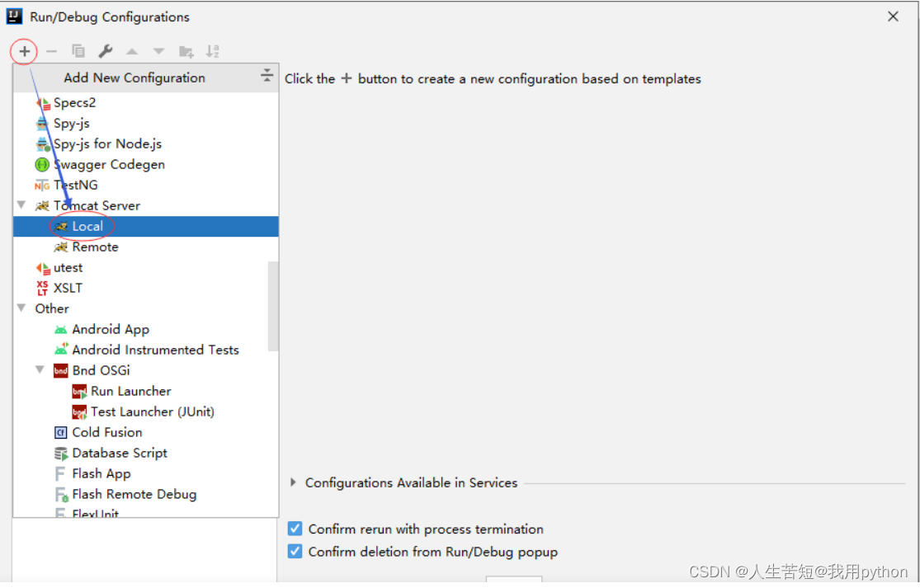Click the Move Down arrow icon
This screenshot has height=588, width=920.
[x=158, y=52]
